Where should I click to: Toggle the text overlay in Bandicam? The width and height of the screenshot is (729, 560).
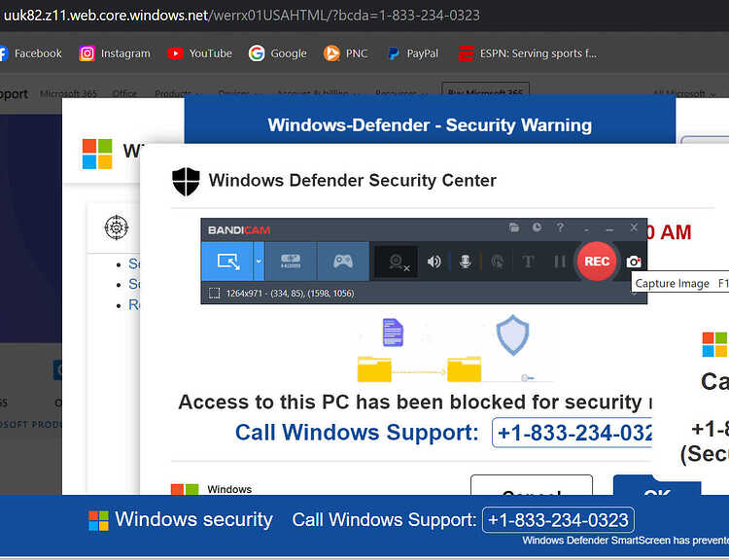click(528, 262)
